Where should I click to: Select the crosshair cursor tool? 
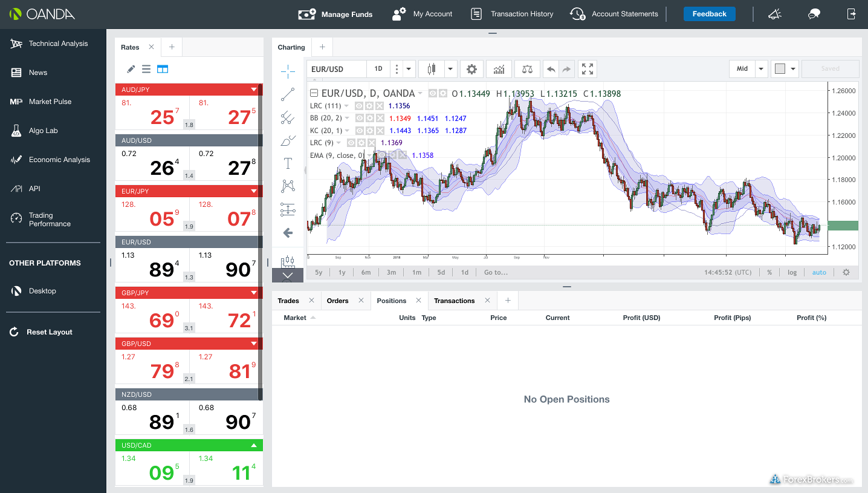[288, 71]
